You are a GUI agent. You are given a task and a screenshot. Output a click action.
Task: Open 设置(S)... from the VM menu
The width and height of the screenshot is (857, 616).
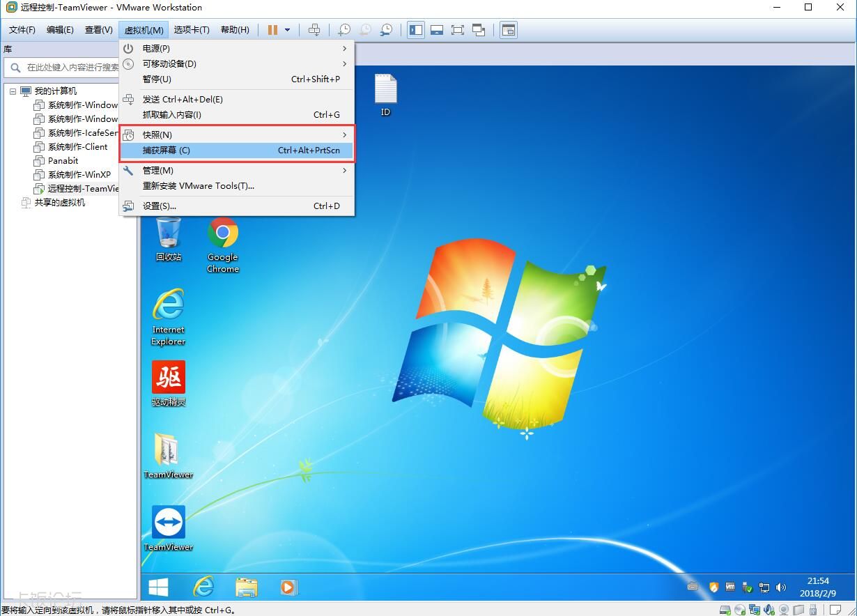click(x=237, y=206)
